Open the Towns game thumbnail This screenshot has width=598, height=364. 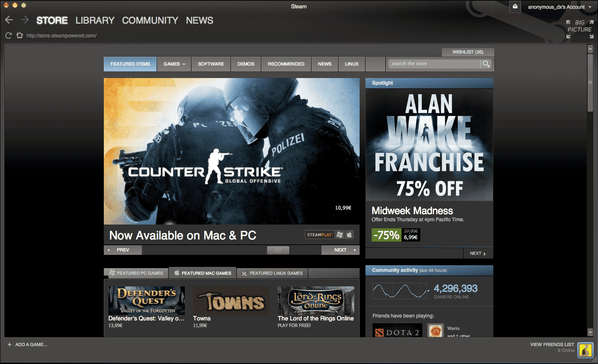pos(231,300)
